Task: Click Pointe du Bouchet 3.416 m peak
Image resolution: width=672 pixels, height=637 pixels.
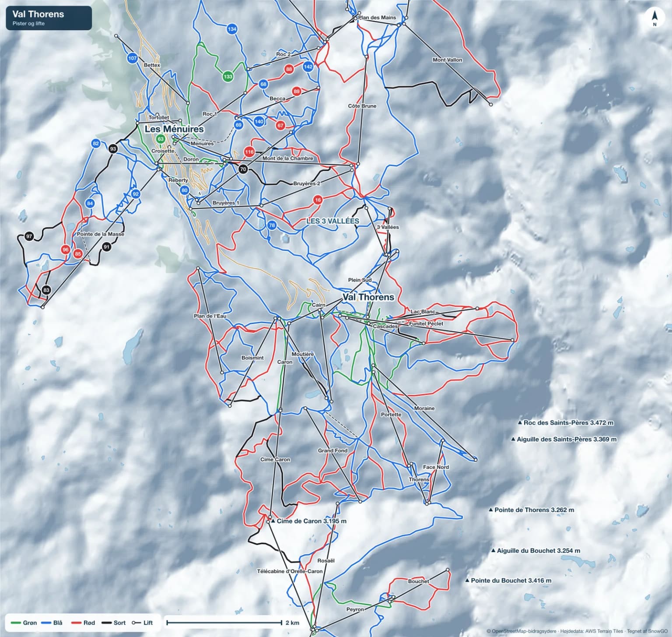Action: pyautogui.click(x=508, y=581)
